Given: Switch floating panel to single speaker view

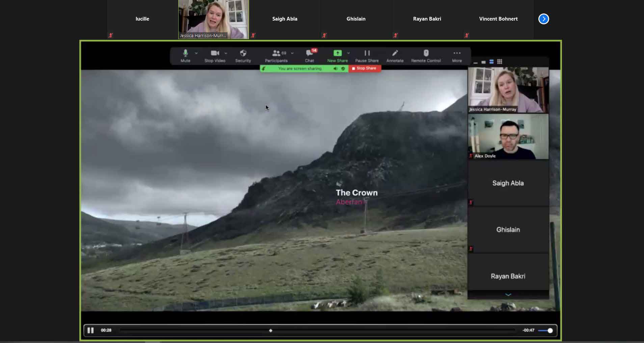Looking at the screenshot, I should point(483,62).
